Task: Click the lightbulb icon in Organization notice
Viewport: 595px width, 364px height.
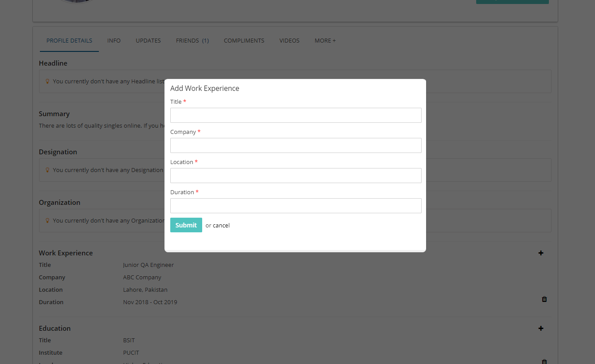Action: (x=47, y=221)
